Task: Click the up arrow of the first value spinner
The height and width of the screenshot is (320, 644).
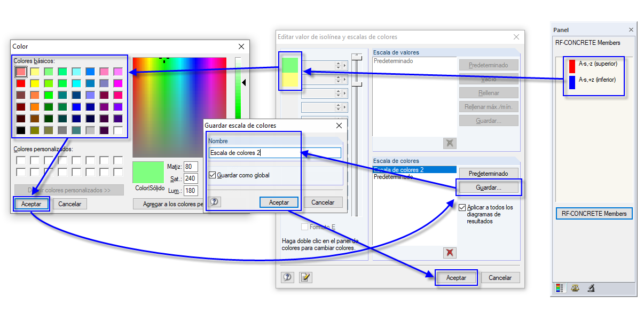Action: (x=338, y=64)
